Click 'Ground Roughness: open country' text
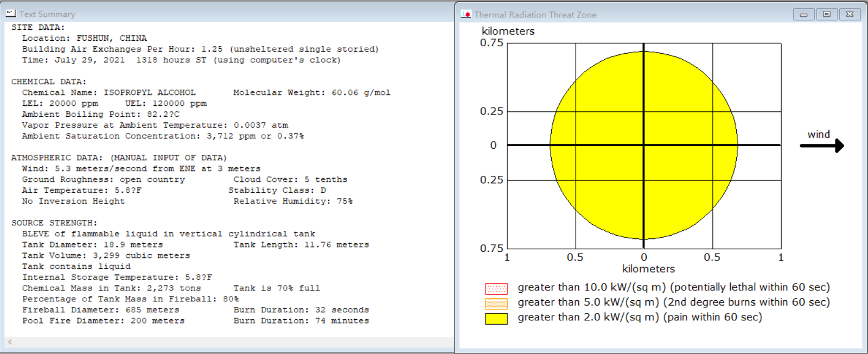 pyautogui.click(x=103, y=179)
